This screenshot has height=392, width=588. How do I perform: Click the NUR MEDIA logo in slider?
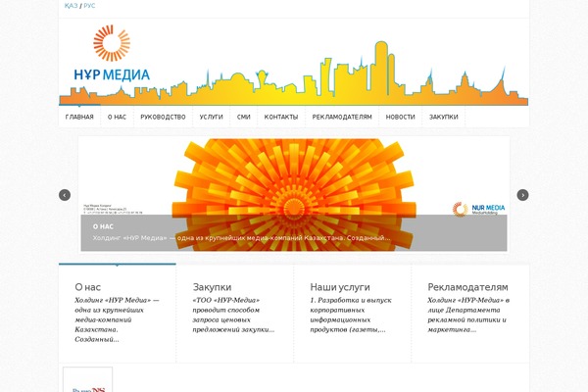point(478,209)
